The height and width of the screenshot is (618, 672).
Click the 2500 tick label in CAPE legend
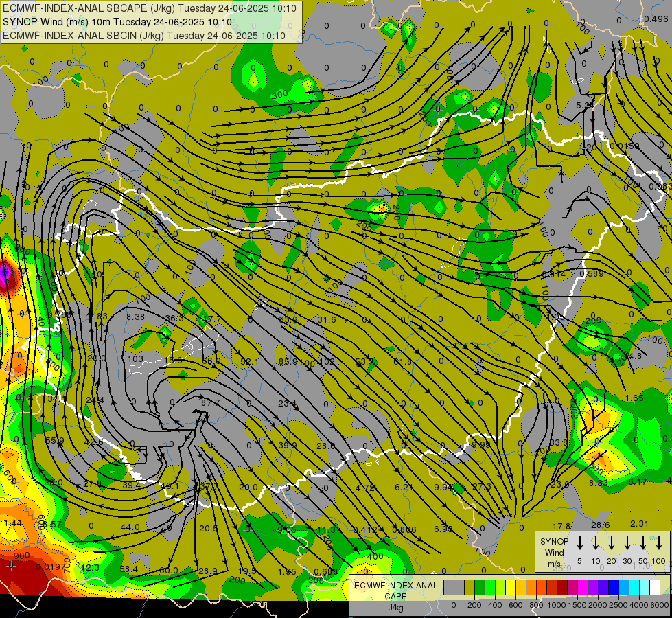click(618, 605)
